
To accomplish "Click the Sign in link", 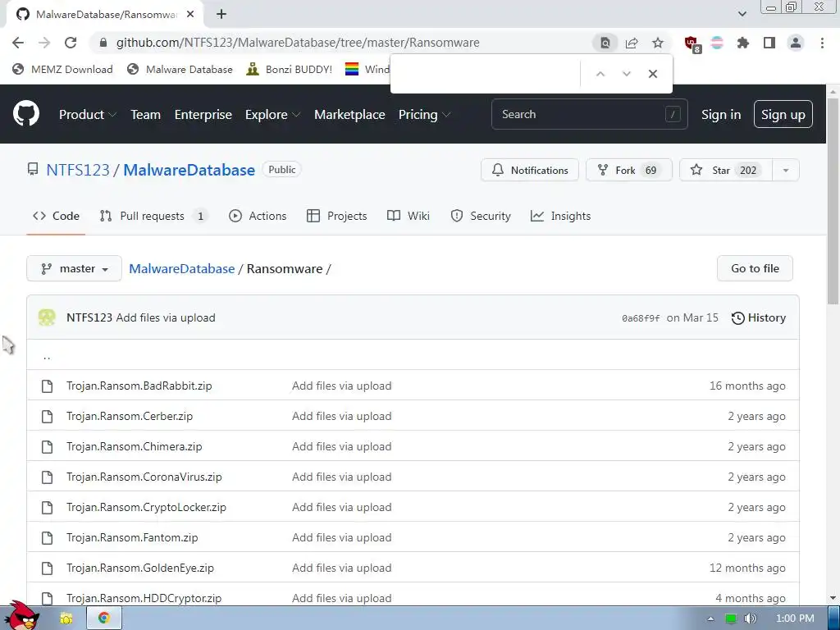I will click(x=720, y=115).
